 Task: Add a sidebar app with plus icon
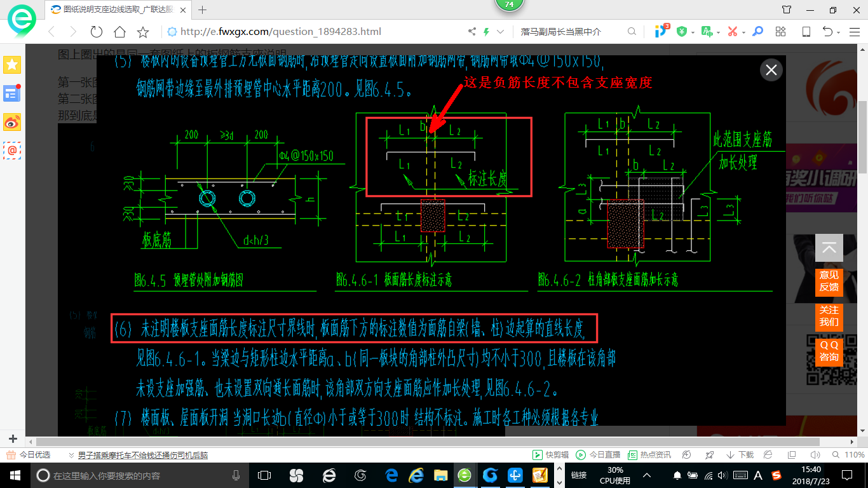point(13,438)
